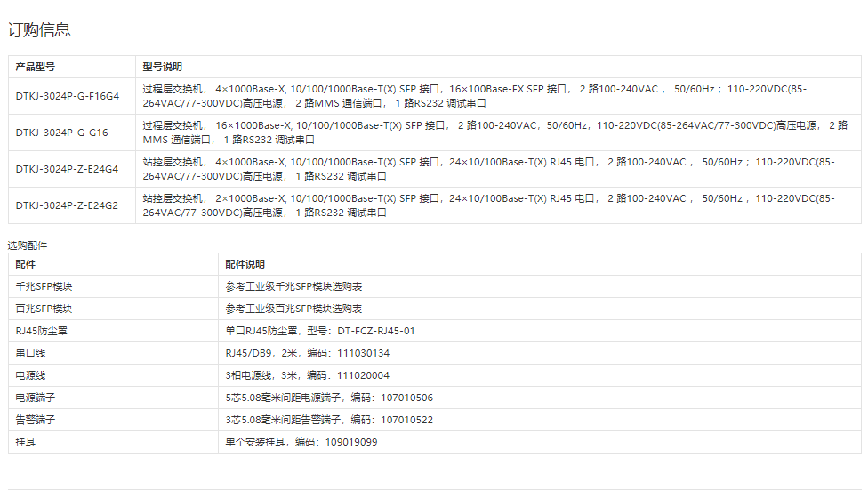868x498 pixels.
Task: Select model DTKJ-3024P-Z-E24G4 cell
Action: tap(67, 169)
